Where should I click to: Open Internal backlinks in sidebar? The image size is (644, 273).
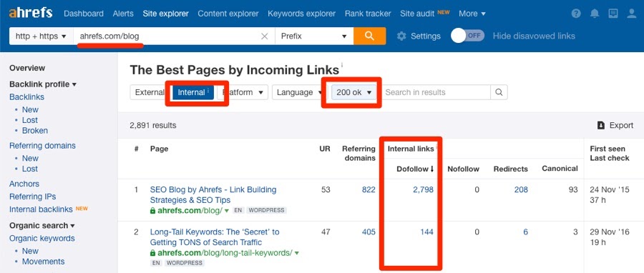coord(41,209)
